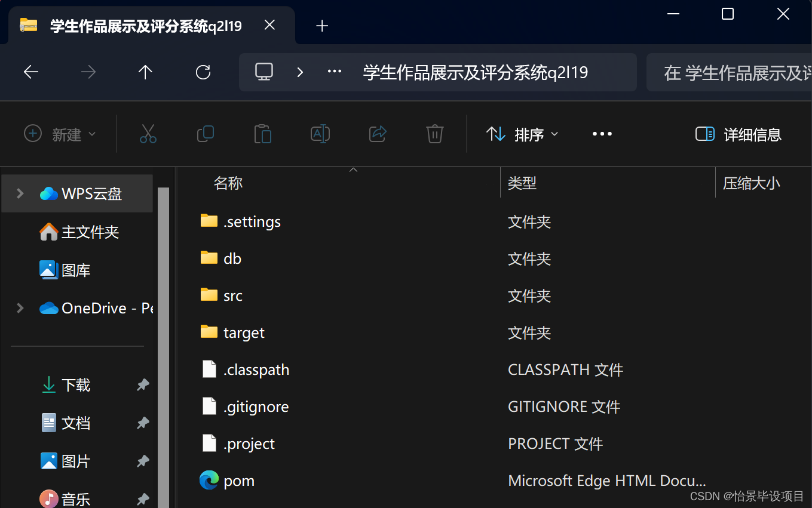This screenshot has width=812, height=508.
Task: Select the .project file
Action: tap(249, 444)
